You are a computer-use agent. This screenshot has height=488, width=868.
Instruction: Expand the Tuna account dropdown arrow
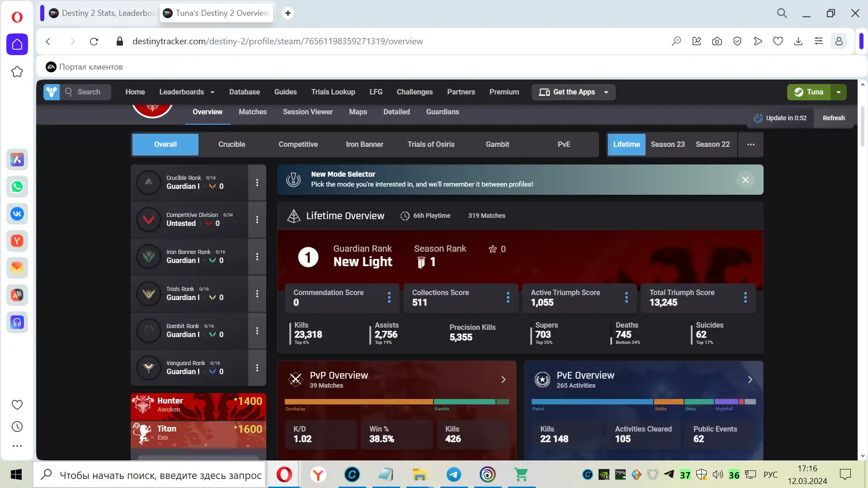[839, 92]
